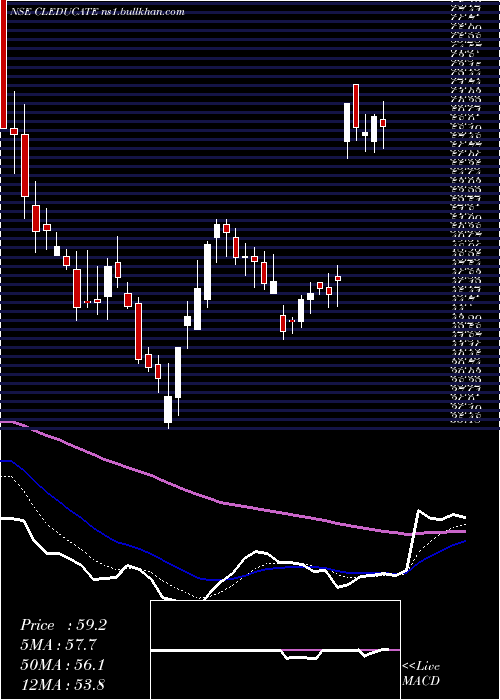Select the 'Price : 59.2' value
Screen dimensions: 500x700
pyautogui.click(x=63, y=625)
